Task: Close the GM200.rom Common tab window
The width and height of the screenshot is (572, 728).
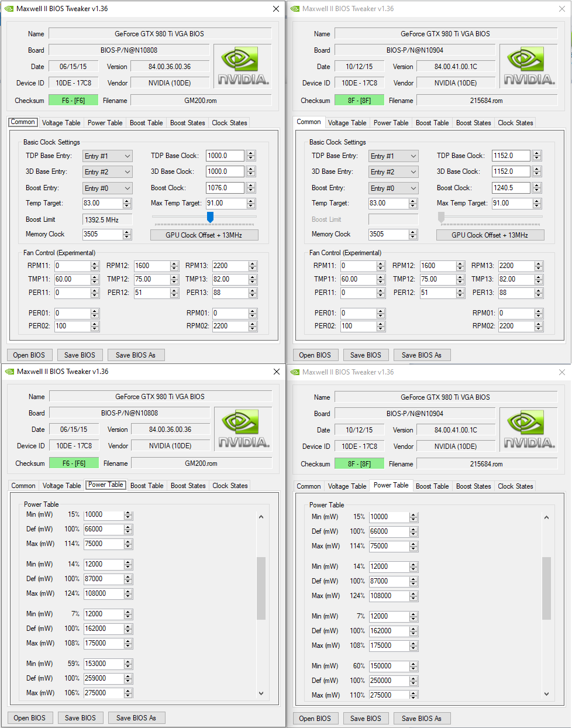Action: [276, 9]
